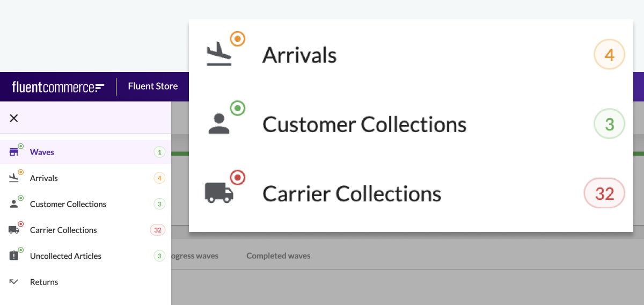Click the Waves storefront icon in sidebar
This screenshot has height=305, width=644.
(x=14, y=152)
